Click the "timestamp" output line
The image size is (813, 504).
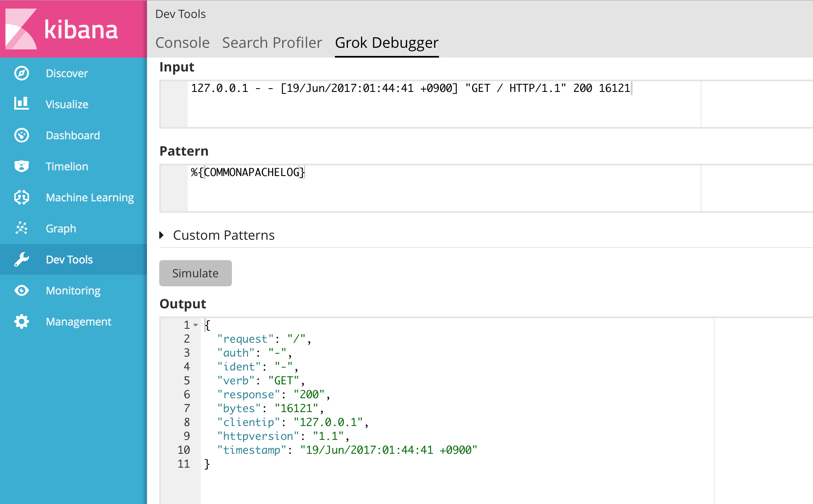[347, 450]
